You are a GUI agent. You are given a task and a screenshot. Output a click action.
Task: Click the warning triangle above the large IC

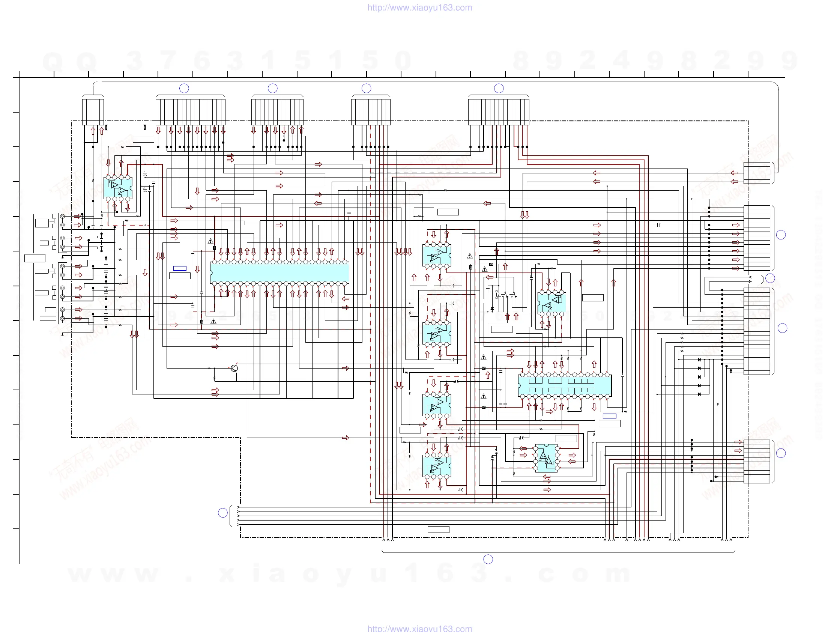[211, 241]
